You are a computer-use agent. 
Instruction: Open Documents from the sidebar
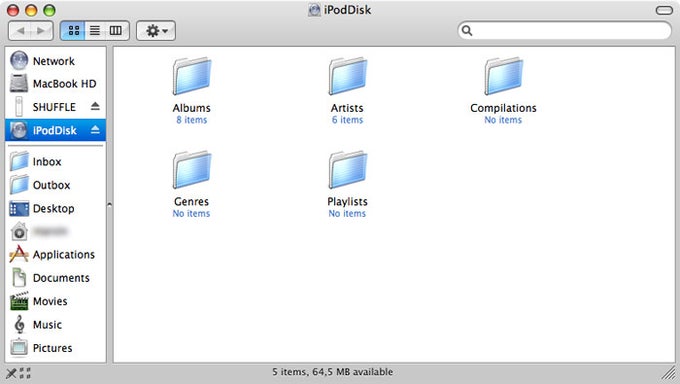[x=56, y=278]
